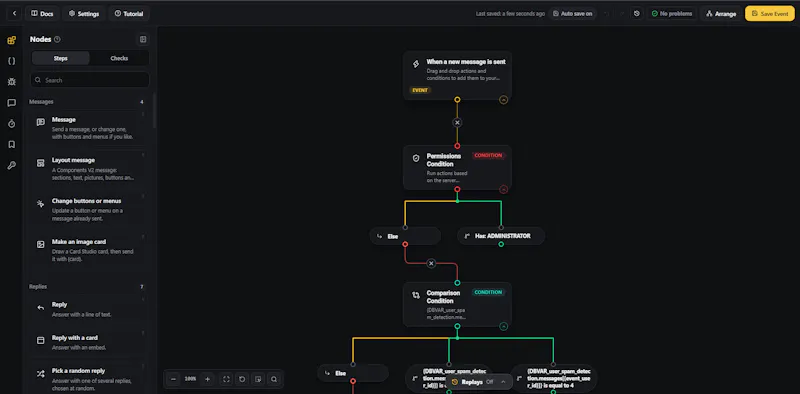This screenshot has height=394, width=800.
Task: Click the red port under the upper Else
Action: 405,244
